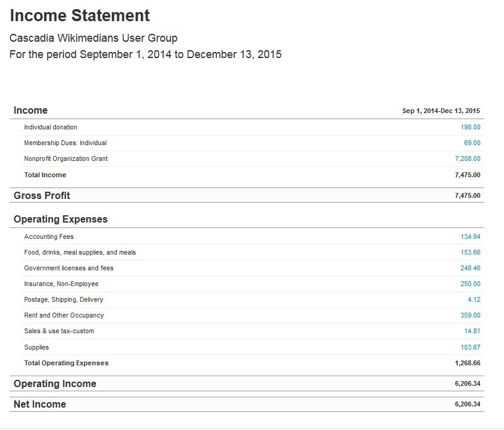504x430 pixels.
Task: Open the Insurance, Non-Employee amount 250.00
Action: point(470,284)
